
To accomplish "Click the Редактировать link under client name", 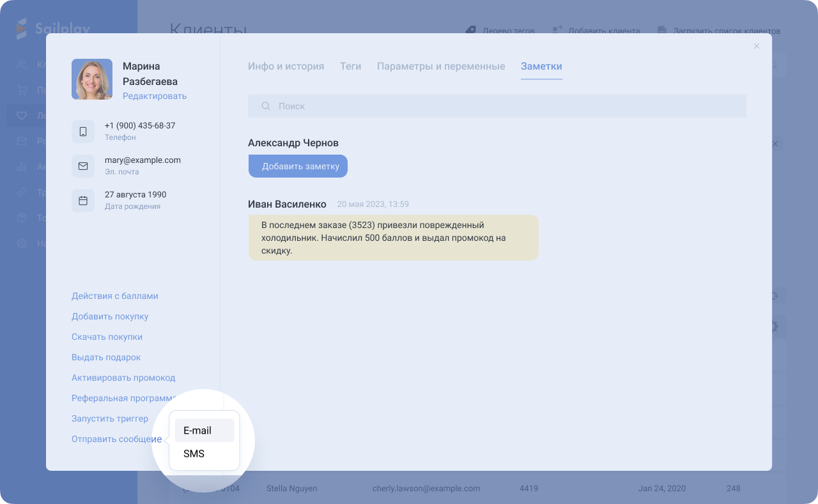I will [155, 96].
